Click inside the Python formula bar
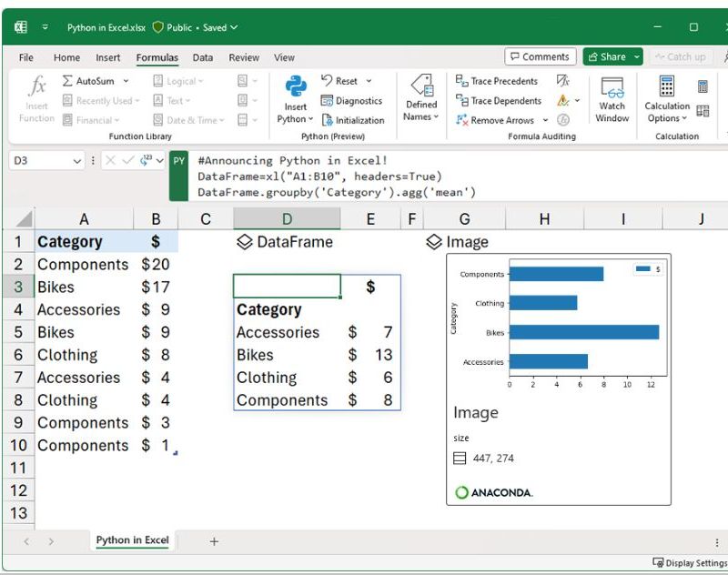The image size is (728, 575). 458,177
